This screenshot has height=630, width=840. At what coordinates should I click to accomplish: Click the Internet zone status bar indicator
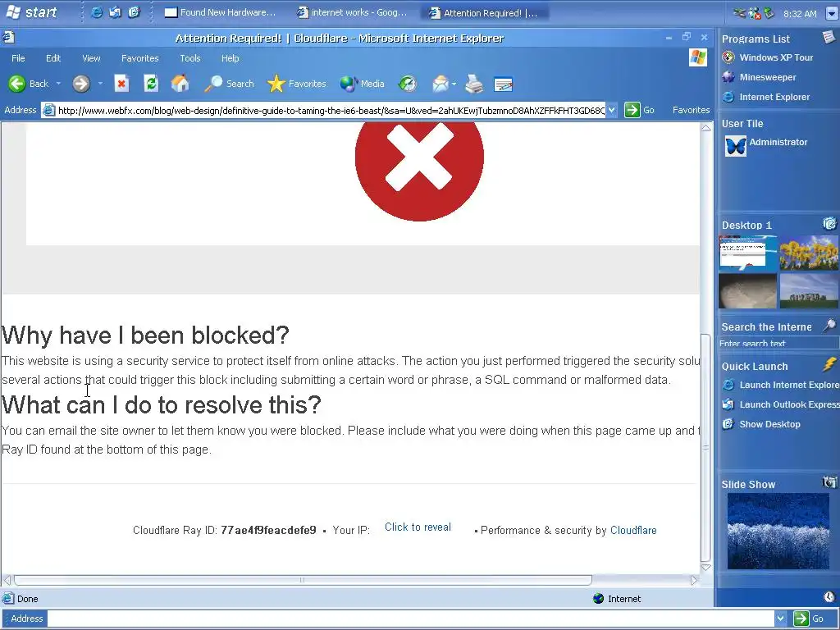point(617,598)
